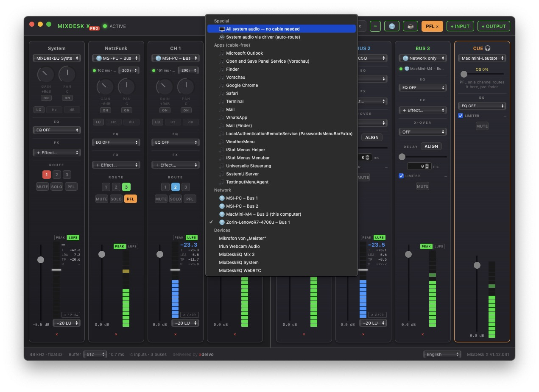This screenshot has width=539, height=392.
Task: Disable PFL on the NetzFunk channel
Action: click(131, 199)
